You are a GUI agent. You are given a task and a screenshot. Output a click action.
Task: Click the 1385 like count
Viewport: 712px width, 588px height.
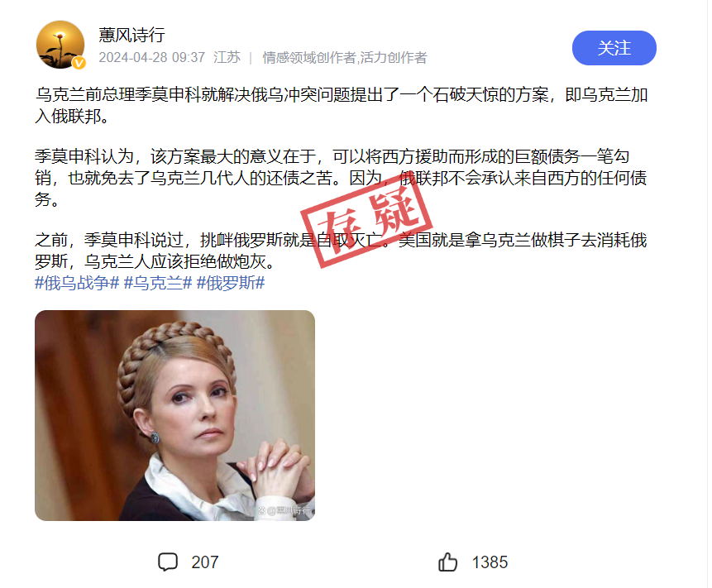490,562
